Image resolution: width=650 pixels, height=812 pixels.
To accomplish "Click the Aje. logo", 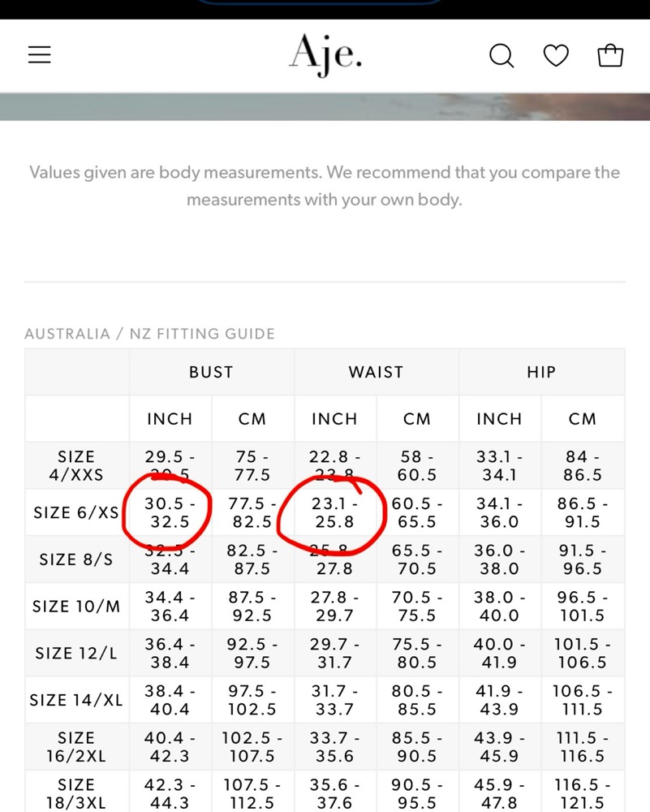I will pos(325,54).
